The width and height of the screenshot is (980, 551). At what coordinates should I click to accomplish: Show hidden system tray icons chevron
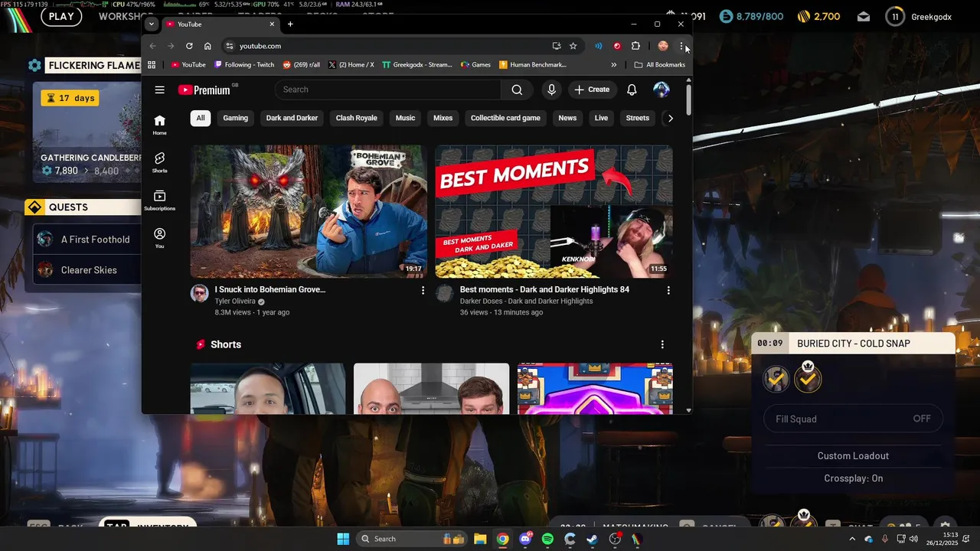click(851, 539)
